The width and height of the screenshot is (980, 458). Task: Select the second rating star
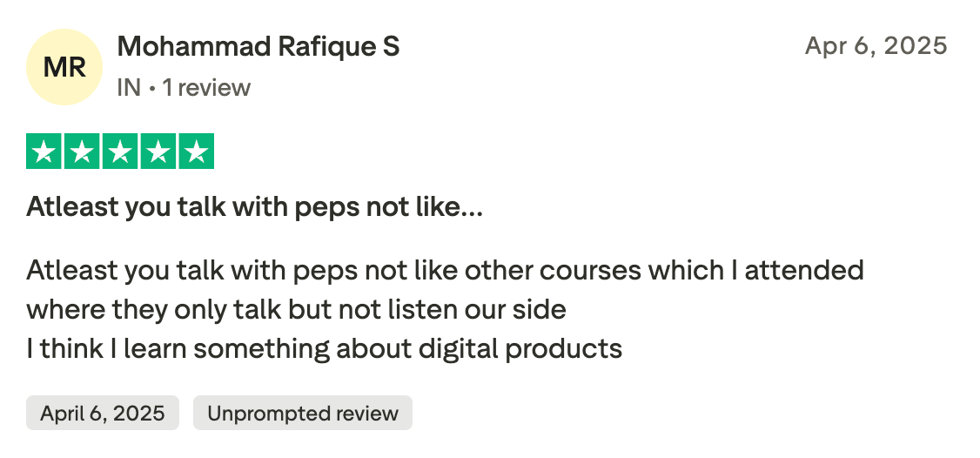tap(82, 152)
